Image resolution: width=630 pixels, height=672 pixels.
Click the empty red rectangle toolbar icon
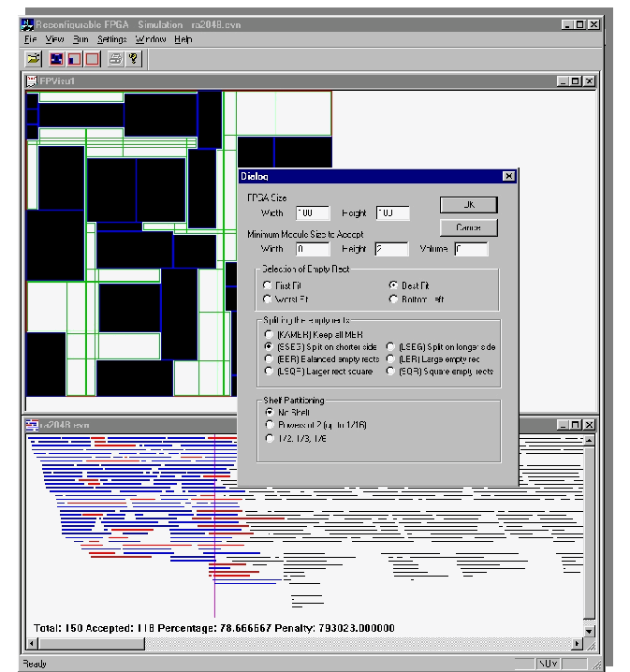[92, 59]
